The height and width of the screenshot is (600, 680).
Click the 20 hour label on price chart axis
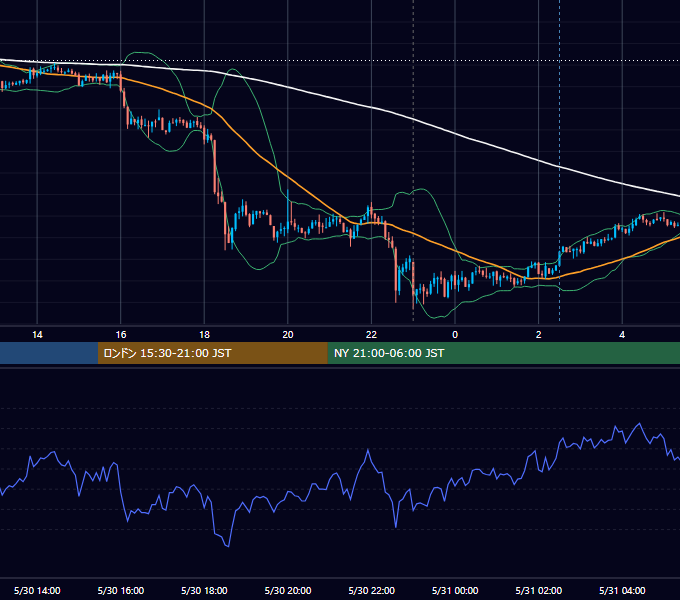pyautogui.click(x=288, y=335)
